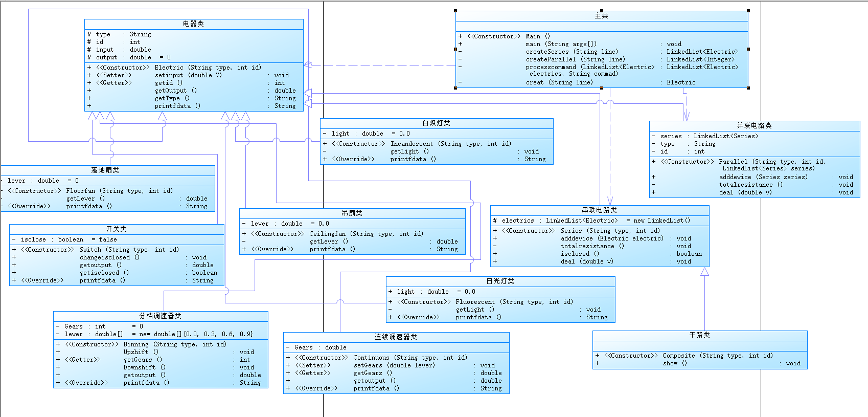Viewport: 868px width, 417px height.
Task: Click the inheritance arrowhead beneath 串联电路类
Action: pyautogui.click(x=704, y=271)
